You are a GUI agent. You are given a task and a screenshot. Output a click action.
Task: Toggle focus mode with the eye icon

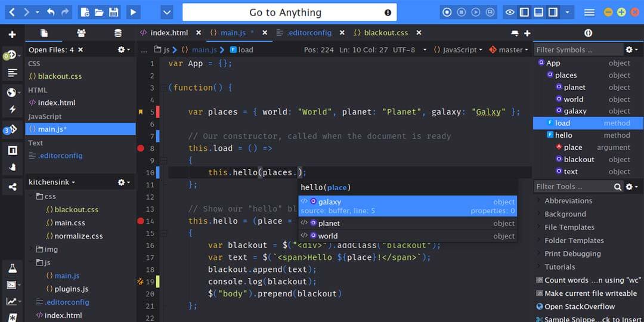[509, 12]
